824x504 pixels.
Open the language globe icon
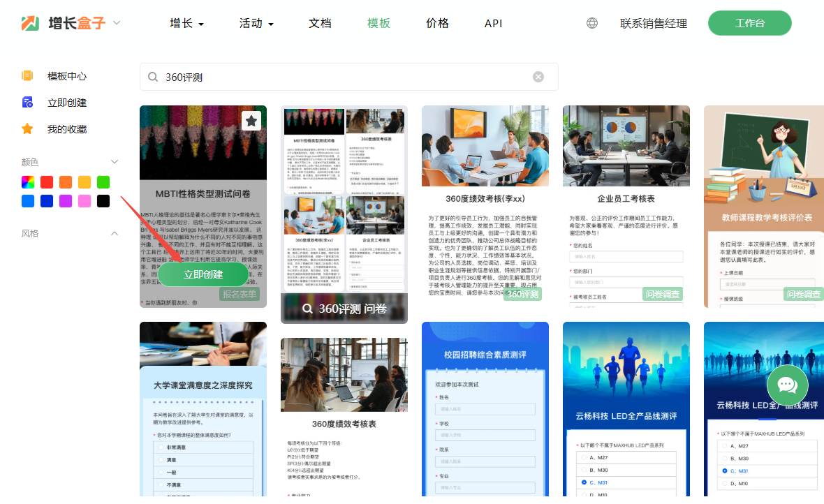point(592,23)
